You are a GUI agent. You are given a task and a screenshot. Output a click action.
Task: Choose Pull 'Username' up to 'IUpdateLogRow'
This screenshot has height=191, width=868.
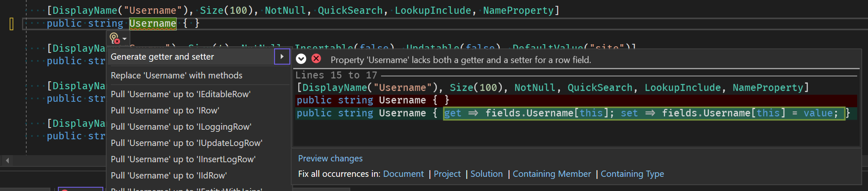[x=187, y=143]
